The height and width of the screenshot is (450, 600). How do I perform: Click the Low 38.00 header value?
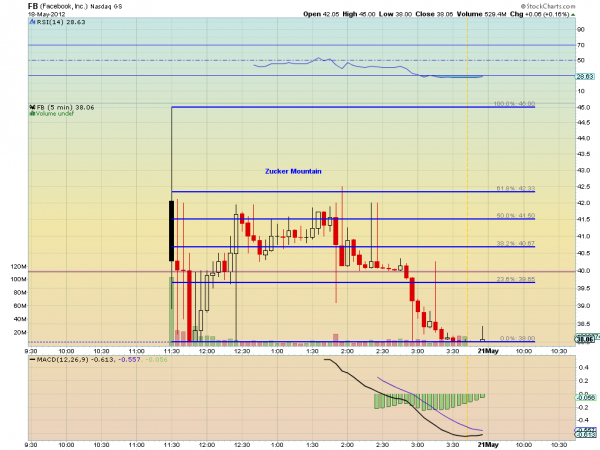[x=395, y=14]
